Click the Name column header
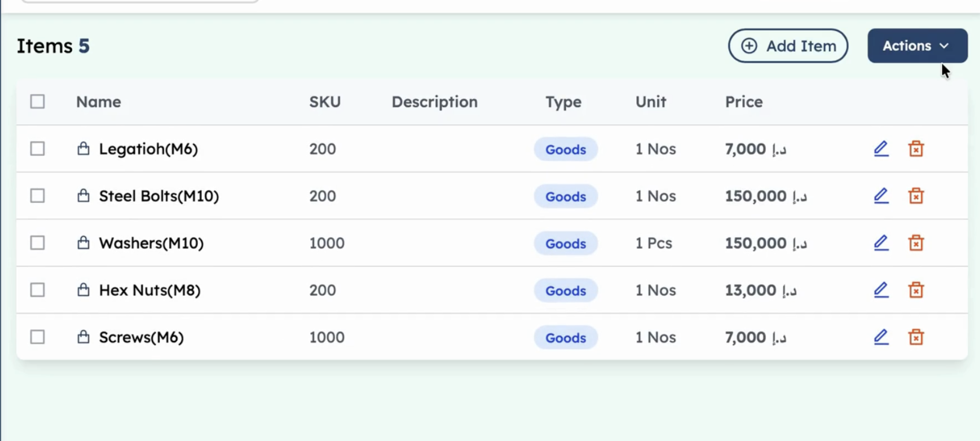 click(98, 102)
